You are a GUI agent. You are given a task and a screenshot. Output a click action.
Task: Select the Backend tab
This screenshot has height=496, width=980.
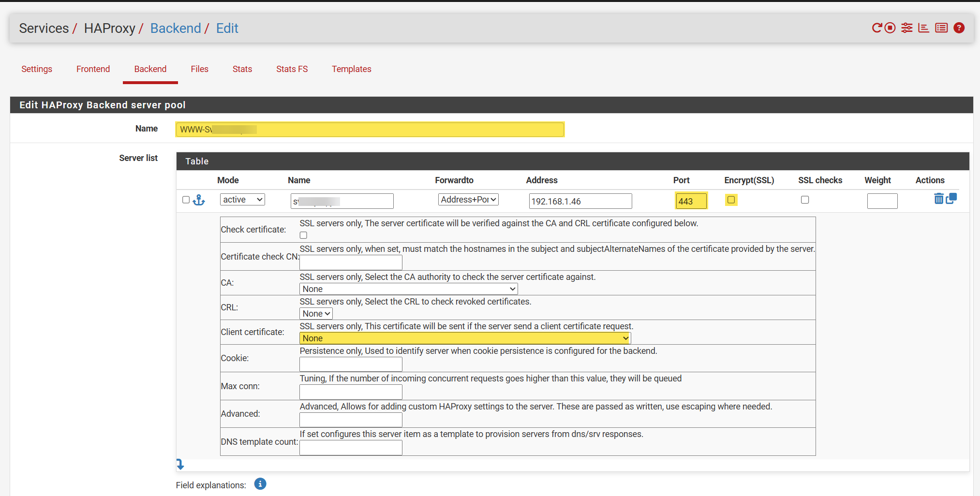150,69
